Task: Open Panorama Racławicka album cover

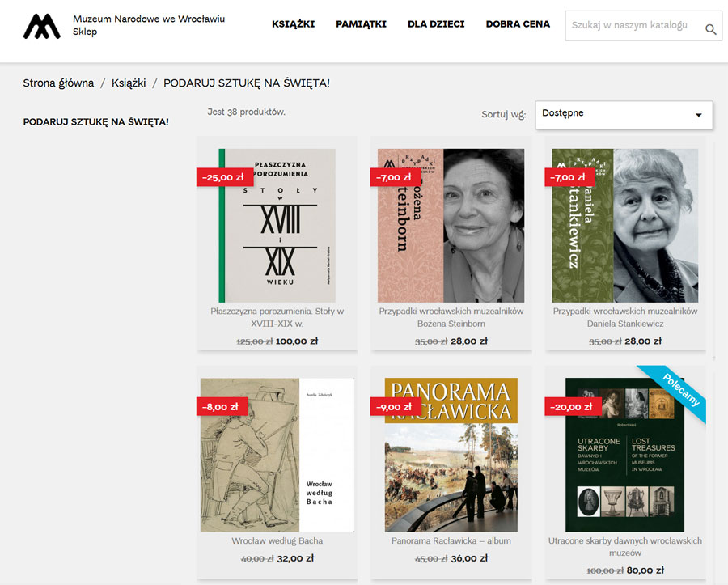Action: 451,455
